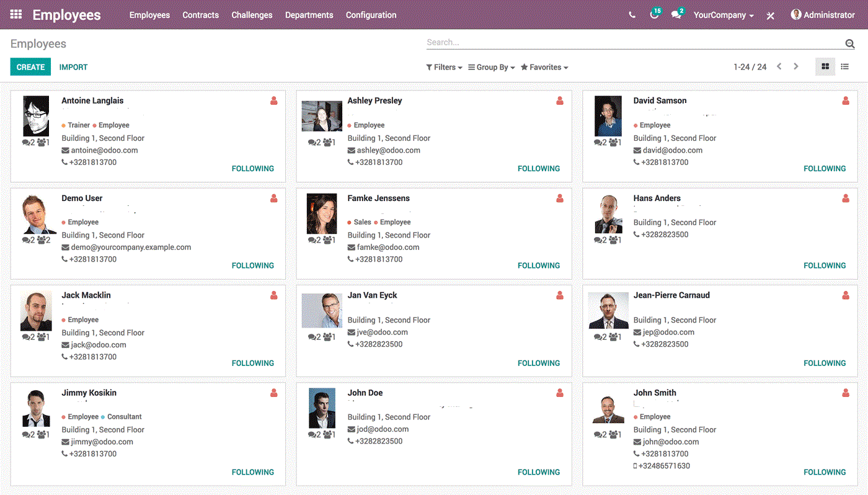Click red presence icon on Demo User card

coord(273,198)
